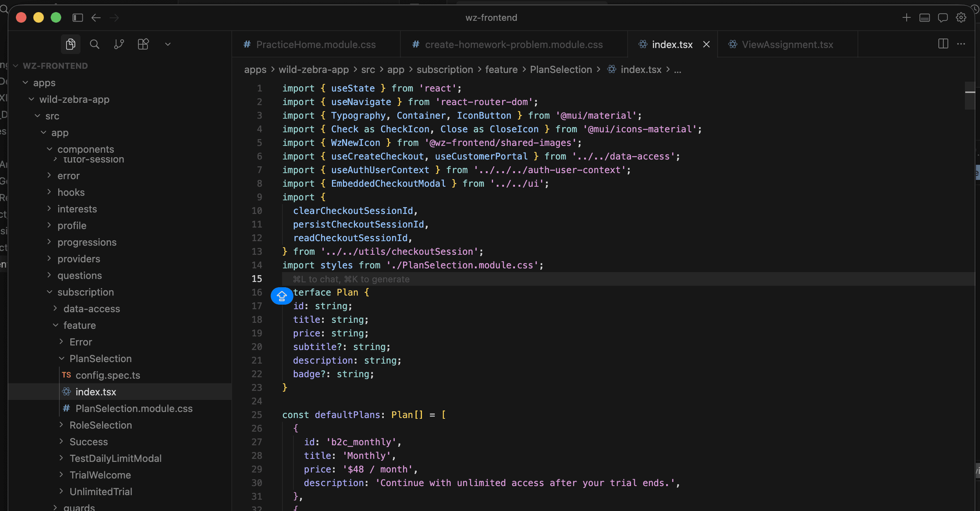Open the Source Control branch icon

[x=119, y=45]
